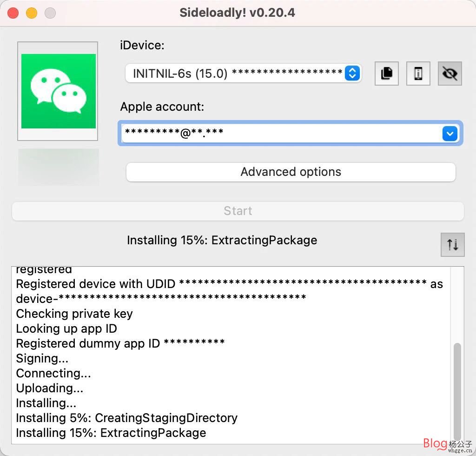Click the Start button
The image size is (476, 456).
pos(238,211)
